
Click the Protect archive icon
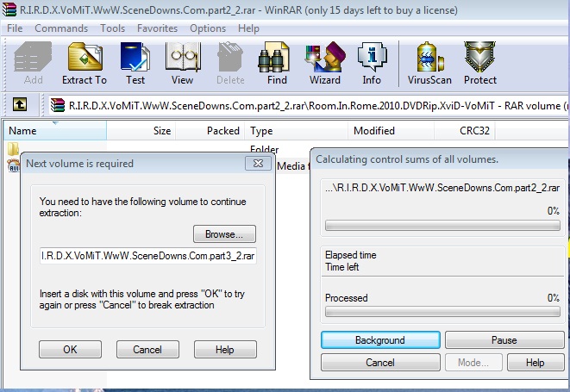pos(479,63)
